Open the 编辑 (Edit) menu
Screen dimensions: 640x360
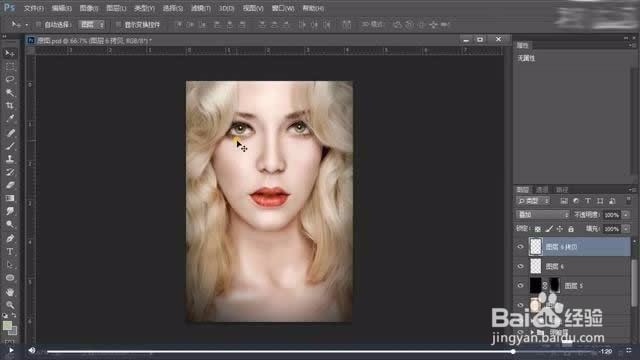coord(61,8)
